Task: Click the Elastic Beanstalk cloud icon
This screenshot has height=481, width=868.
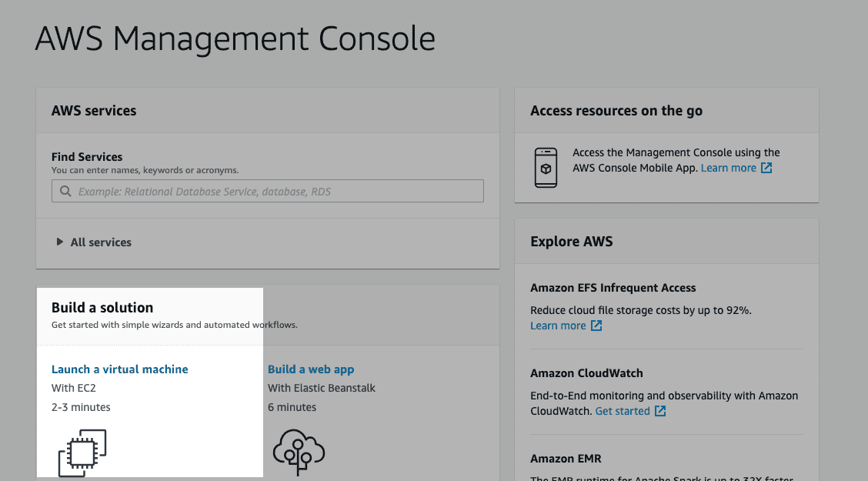Action: pyautogui.click(x=299, y=452)
